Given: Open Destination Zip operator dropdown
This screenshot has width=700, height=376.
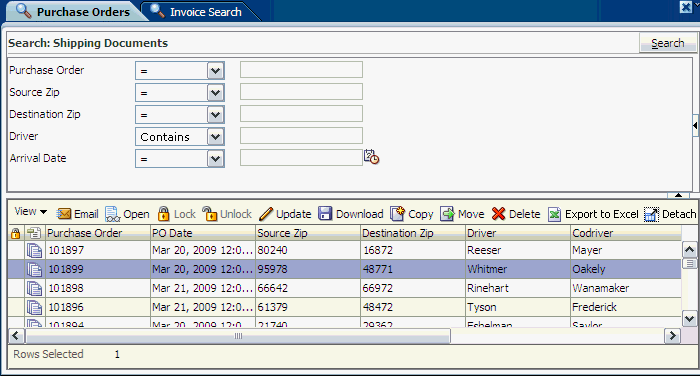Looking at the screenshot, I should click(x=215, y=115).
